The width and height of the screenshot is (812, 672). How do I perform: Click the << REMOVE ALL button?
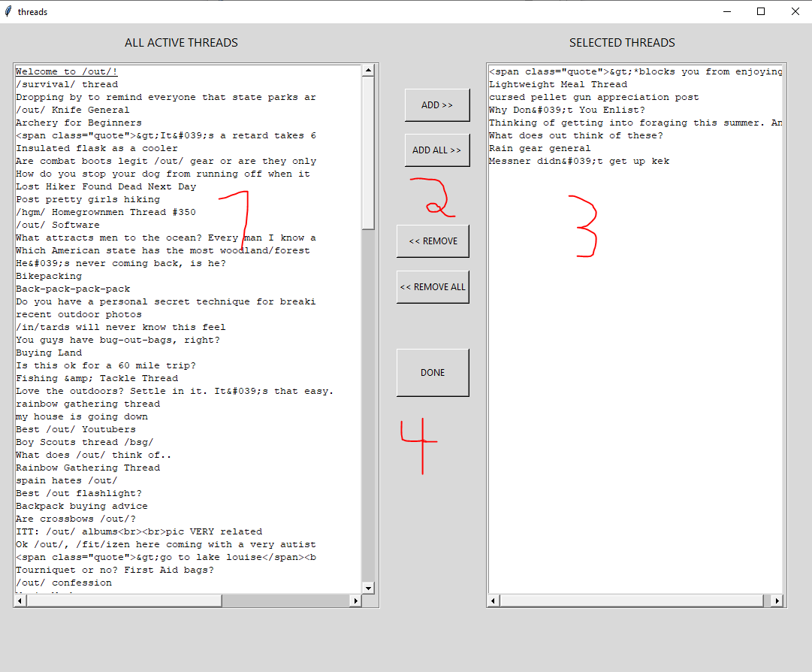(433, 286)
